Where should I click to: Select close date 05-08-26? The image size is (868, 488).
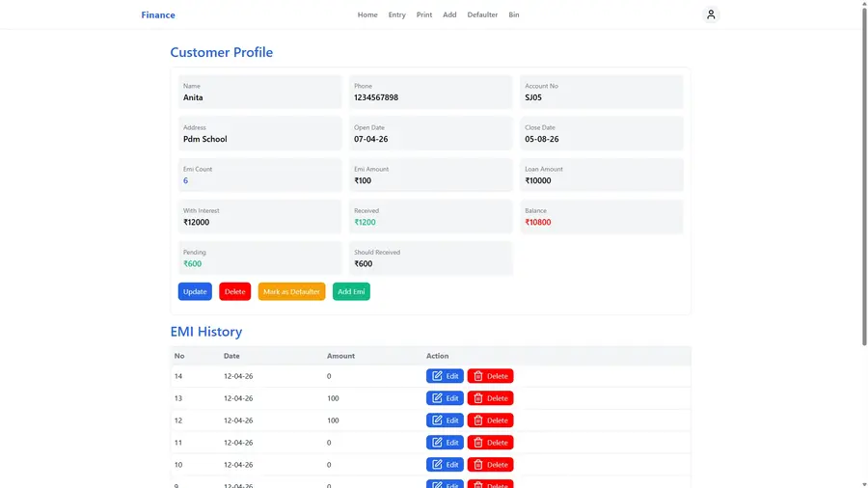541,140
